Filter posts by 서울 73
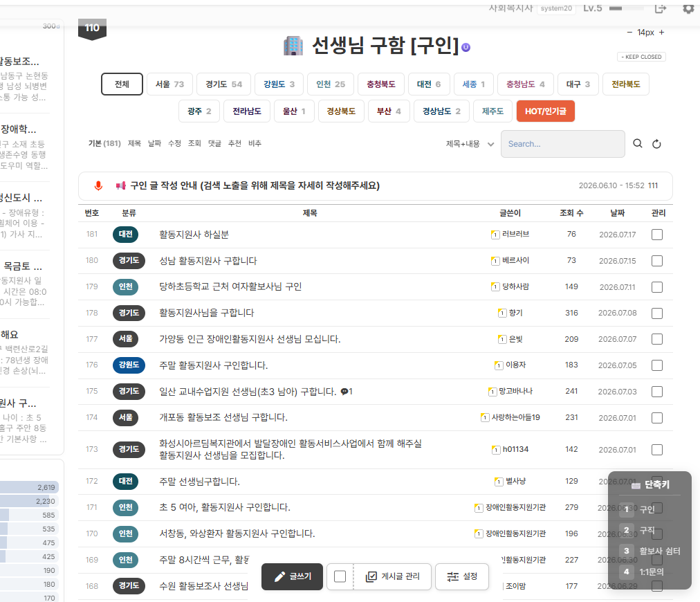 (169, 84)
